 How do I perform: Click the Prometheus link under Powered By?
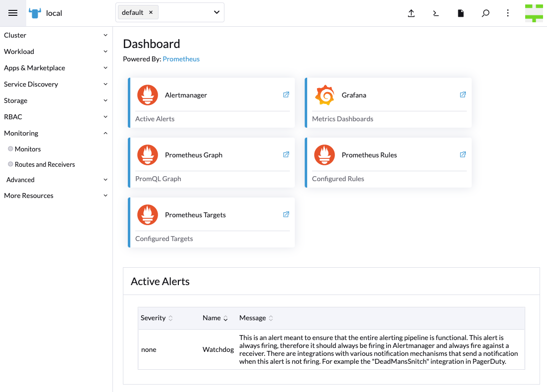pyautogui.click(x=181, y=58)
